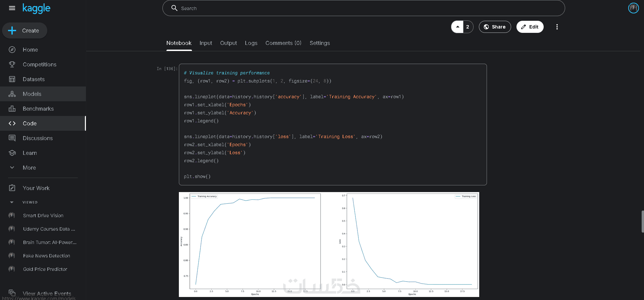Collapse the Viewed list
Image resolution: width=644 pixels, height=300 pixels.
12,202
